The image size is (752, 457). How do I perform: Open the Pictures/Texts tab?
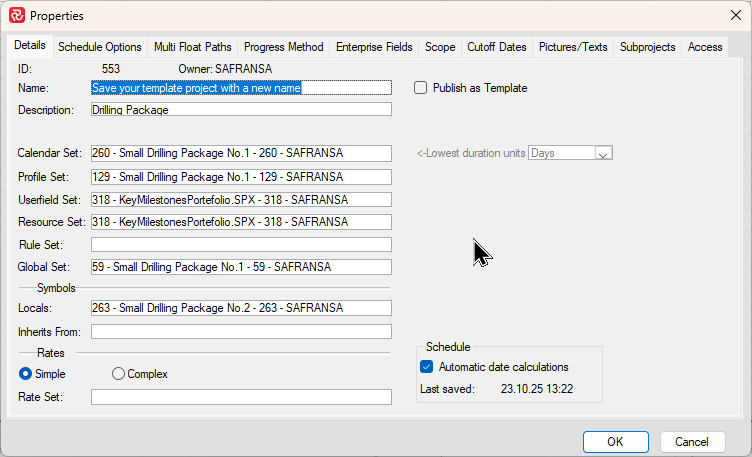573,47
